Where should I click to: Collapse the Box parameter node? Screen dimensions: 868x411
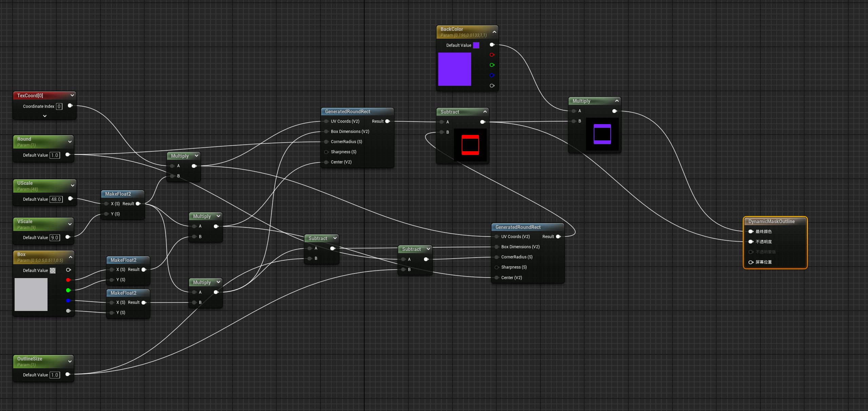coord(71,257)
